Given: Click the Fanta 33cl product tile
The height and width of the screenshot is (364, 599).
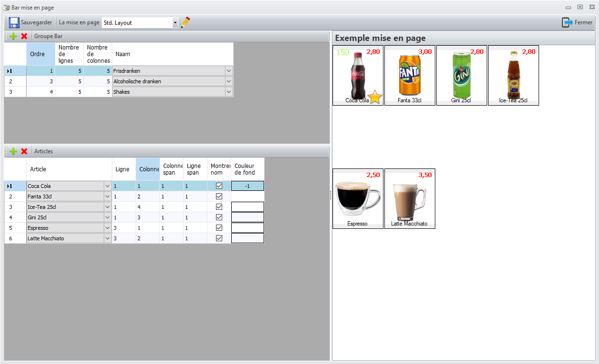Looking at the screenshot, I should tap(410, 75).
